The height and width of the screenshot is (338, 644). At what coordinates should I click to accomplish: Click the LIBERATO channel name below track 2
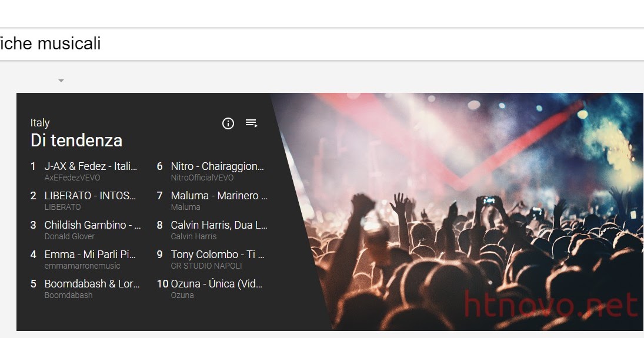(62, 207)
